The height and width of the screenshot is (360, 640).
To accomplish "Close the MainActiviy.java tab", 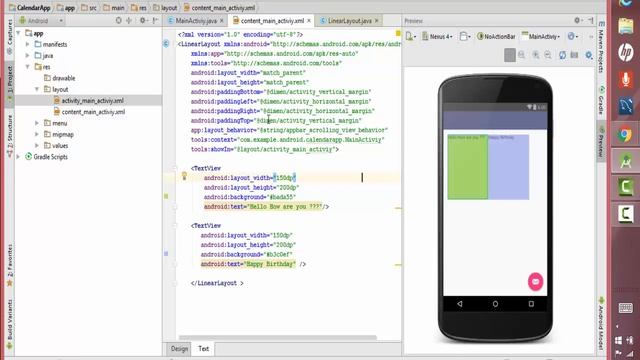I will tap(222, 20).
